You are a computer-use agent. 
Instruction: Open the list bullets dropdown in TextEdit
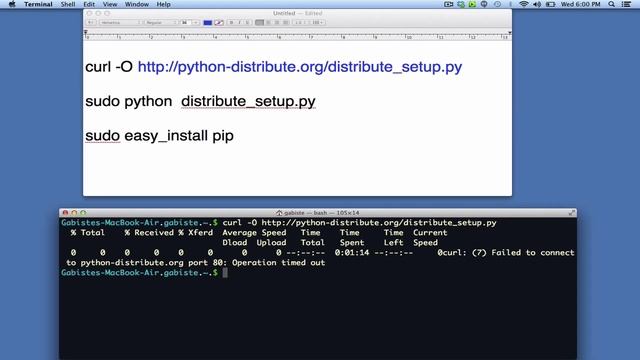318,22
